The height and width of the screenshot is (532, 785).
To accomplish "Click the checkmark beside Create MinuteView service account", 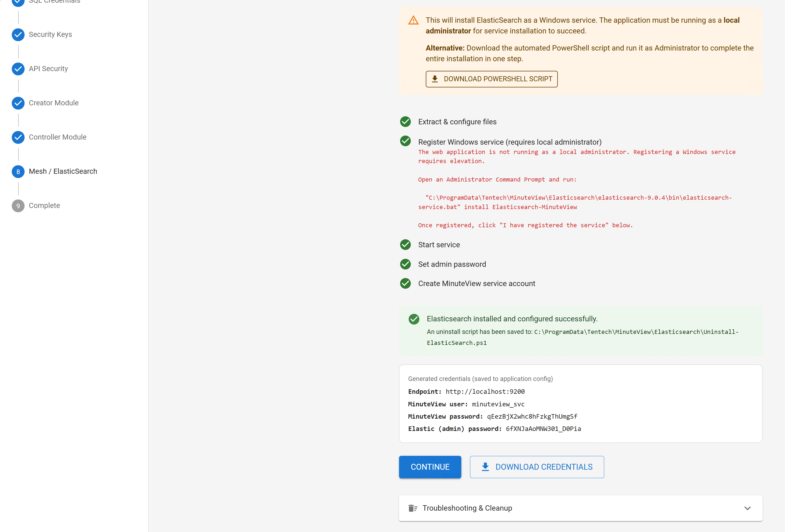I will pos(405,283).
